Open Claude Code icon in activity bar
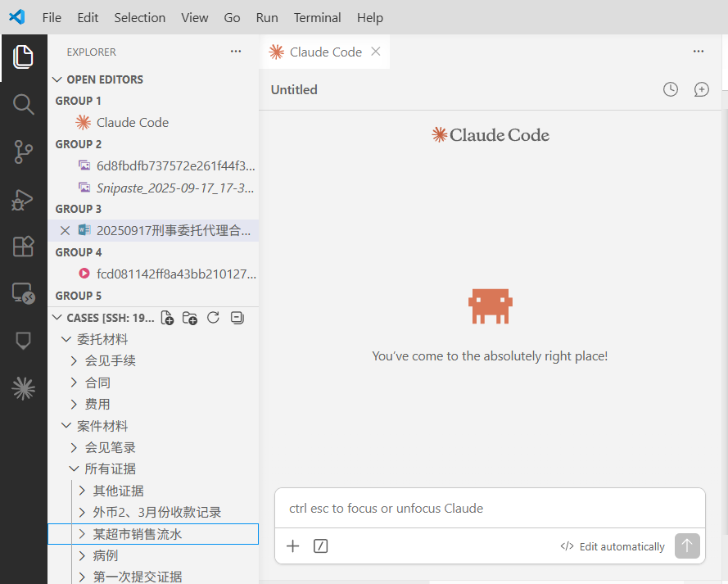Screen dimensions: 728x584 (x=23, y=388)
